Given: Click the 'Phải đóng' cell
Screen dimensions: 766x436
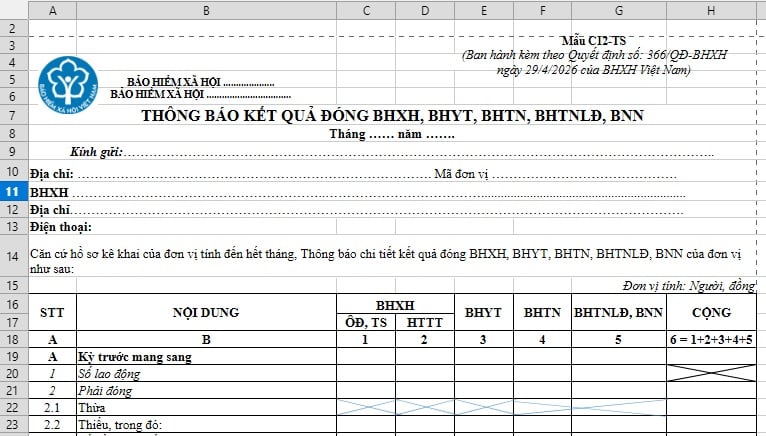Looking at the screenshot, I should [206, 391].
